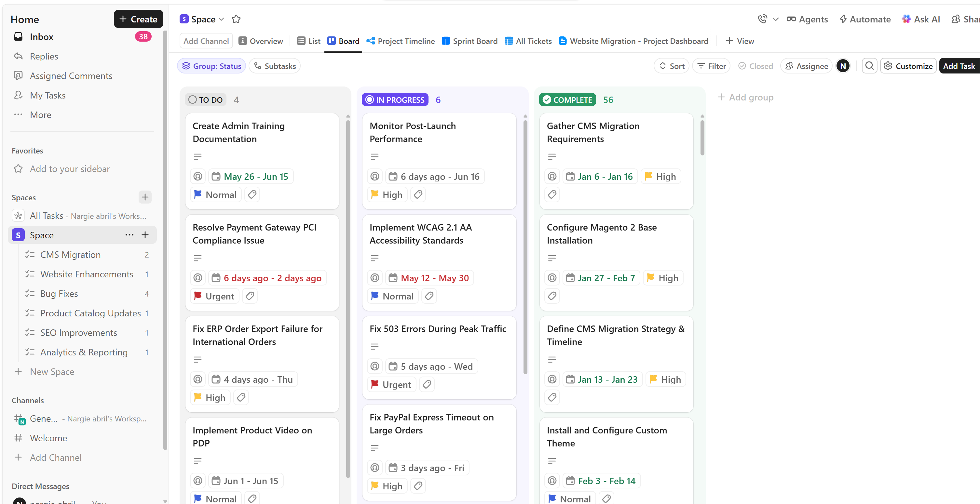The height and width of the screenshot is (504, 980).
Task: Open Website Migration - Project Dashboard tab
Action: click(x=633, y=41)
